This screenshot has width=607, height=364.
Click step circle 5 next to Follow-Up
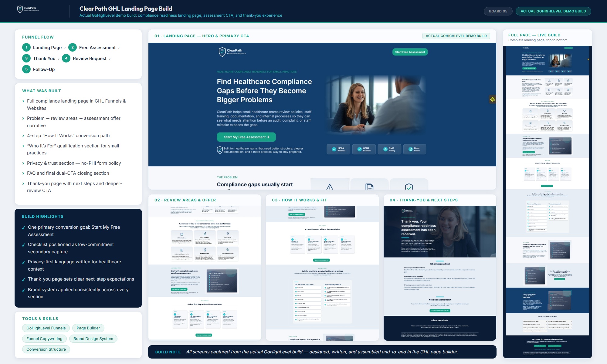(26, 69)
